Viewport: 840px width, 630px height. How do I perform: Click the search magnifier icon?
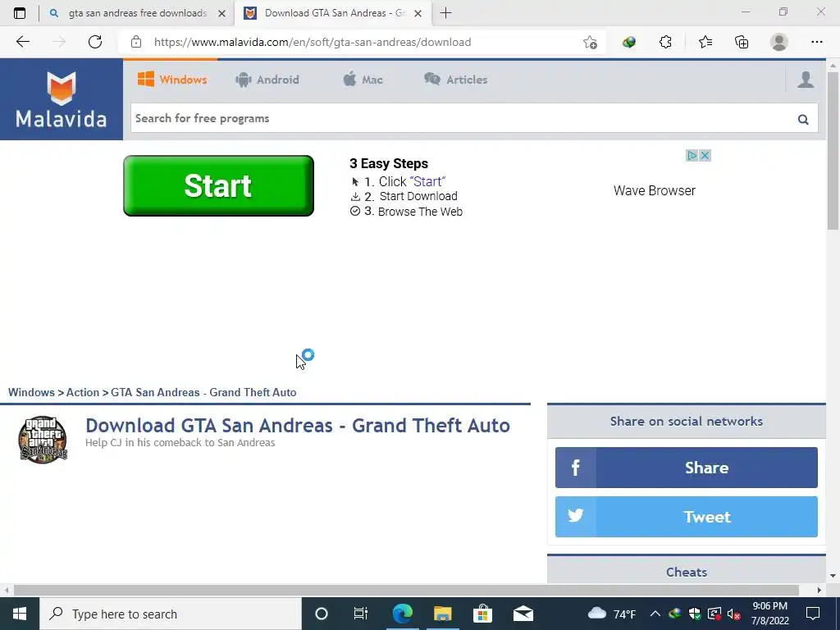[x=803, y=119]
